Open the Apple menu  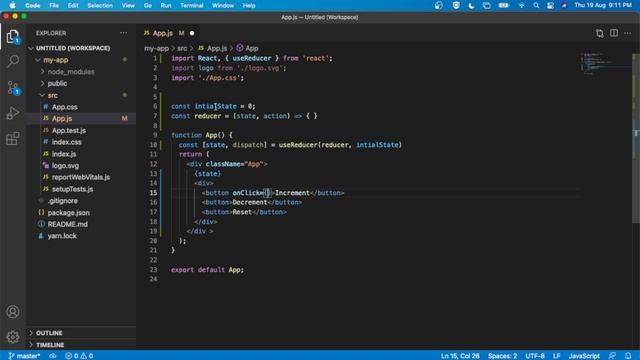click(12, 5)
